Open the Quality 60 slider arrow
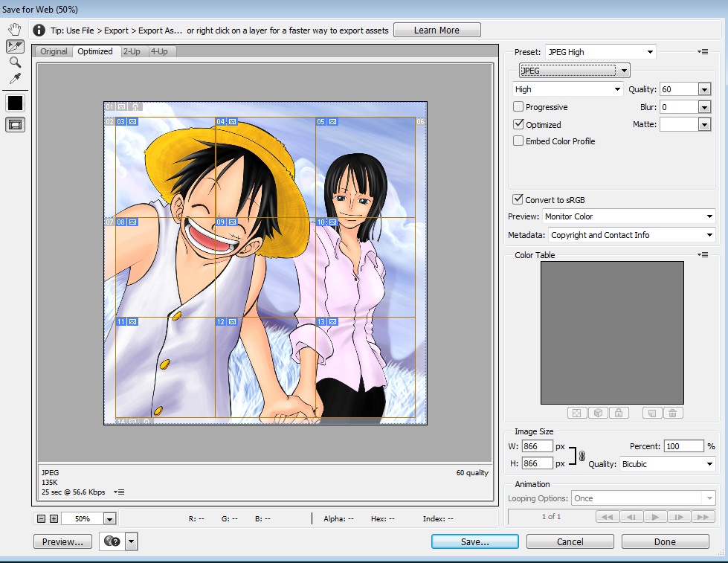The image size is (728, 563). coord(704,89)
